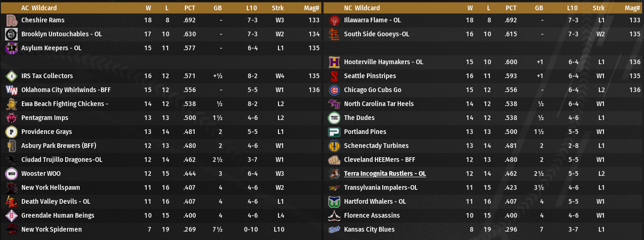Screen dimensions: 644x240
Task: Click the South Side Gooeys logo
Action: point(334,34)
